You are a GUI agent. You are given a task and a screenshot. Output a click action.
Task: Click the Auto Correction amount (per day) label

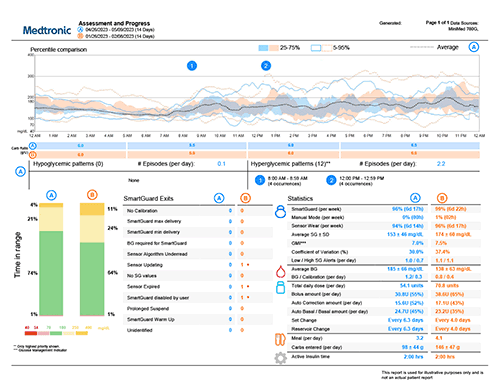click(327, 303)
